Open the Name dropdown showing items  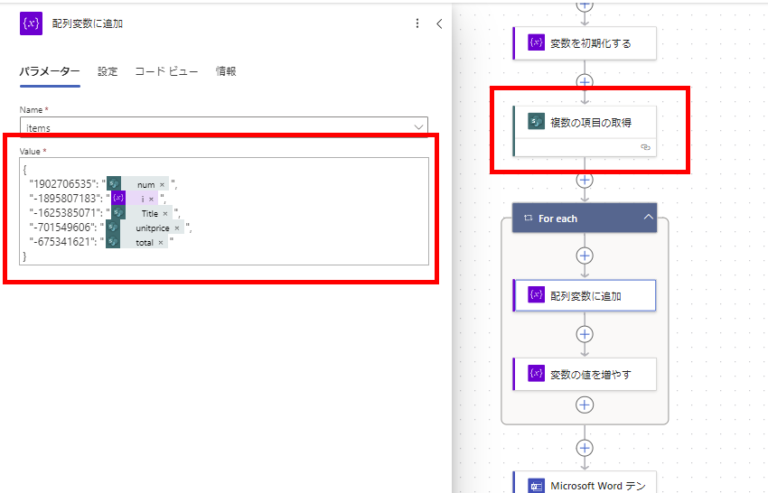(224, 127)
